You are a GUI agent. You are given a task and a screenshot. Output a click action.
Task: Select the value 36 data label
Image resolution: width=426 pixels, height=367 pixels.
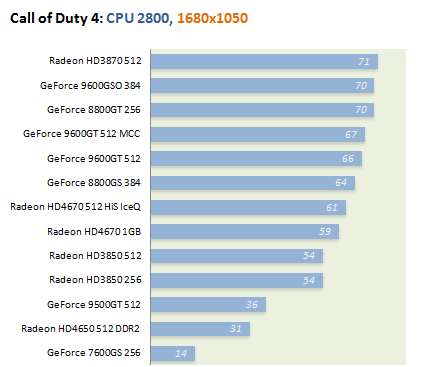tap(252, 305)
